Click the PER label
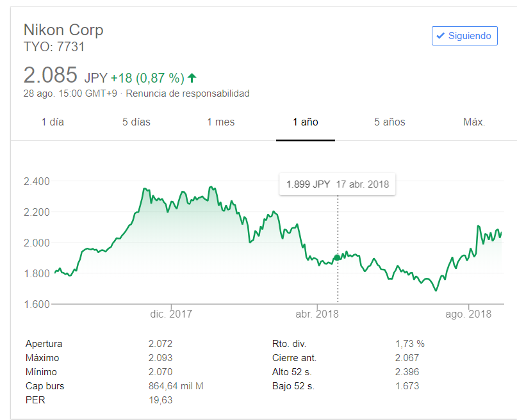 (35, 400)
